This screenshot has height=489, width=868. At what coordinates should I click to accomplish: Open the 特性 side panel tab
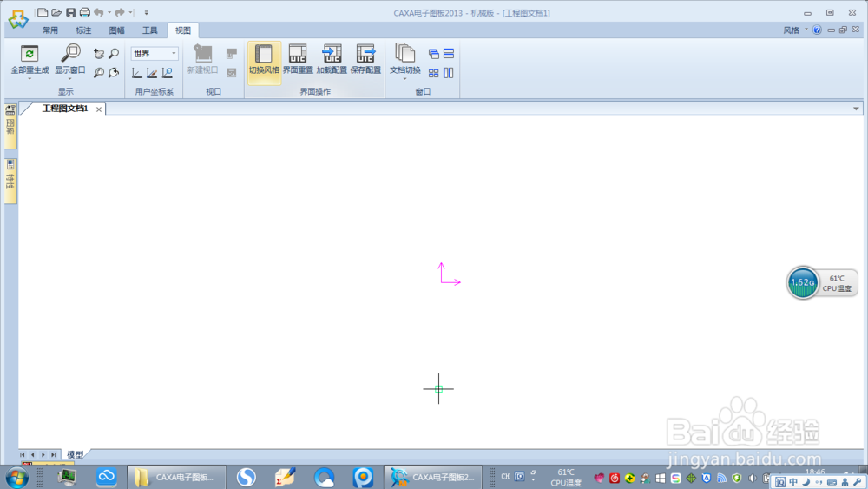(x=10, y=181)
